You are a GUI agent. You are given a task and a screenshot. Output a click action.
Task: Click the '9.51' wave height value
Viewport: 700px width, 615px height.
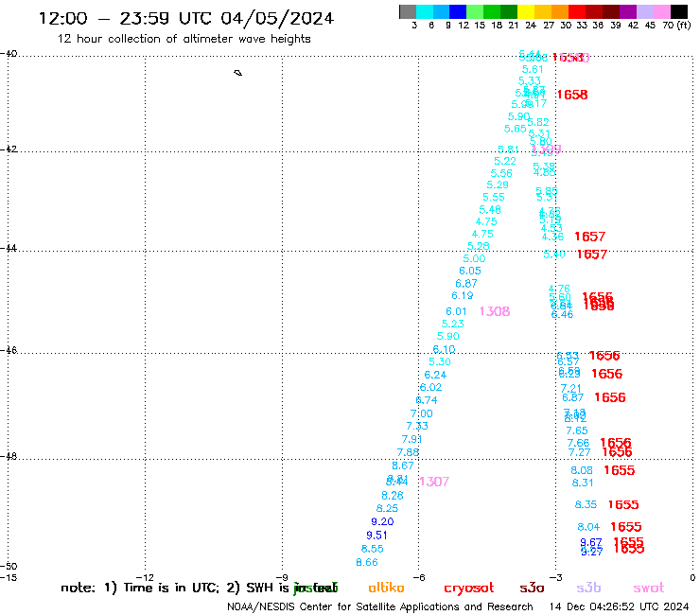click(x=376, y=536)
